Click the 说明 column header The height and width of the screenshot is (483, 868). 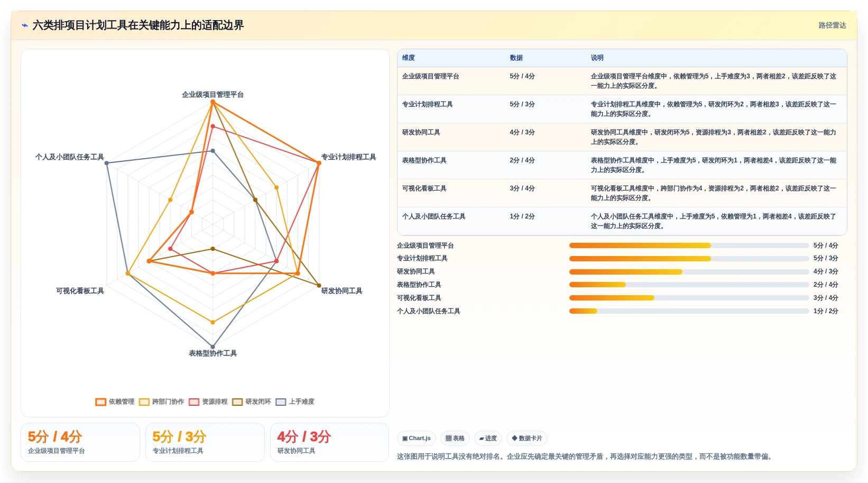tap(597, 58)
